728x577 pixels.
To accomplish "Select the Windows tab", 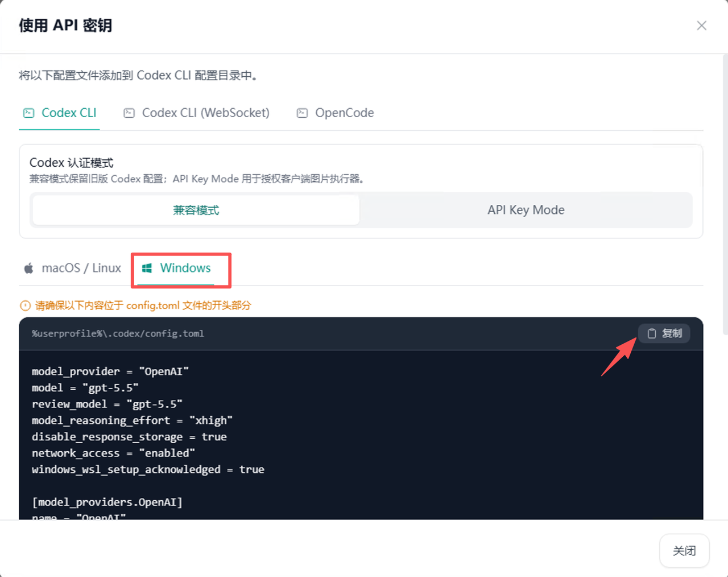I will (x=176, y=268).
